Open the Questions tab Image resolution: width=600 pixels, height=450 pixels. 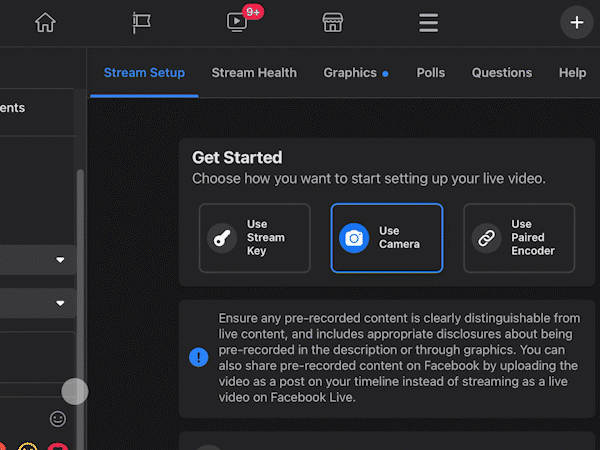pos(502,73)
